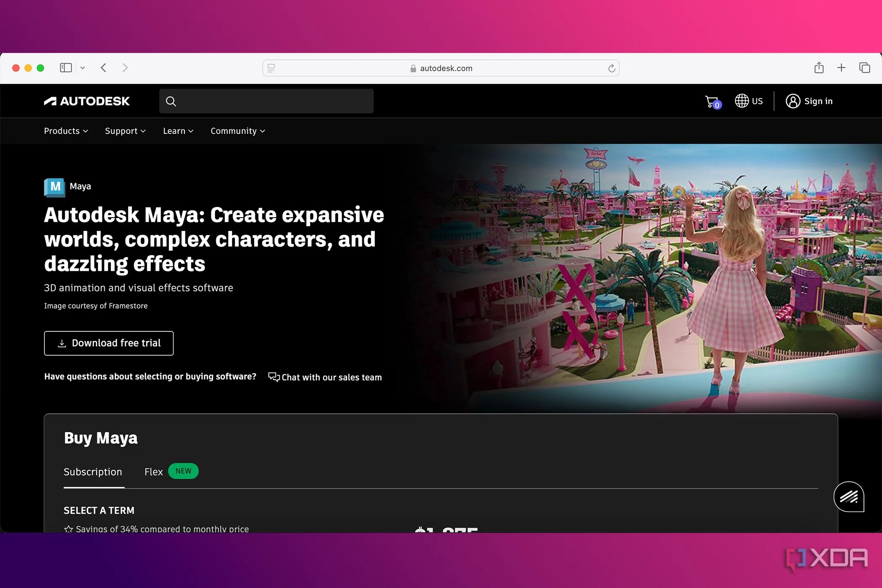Viewport: 882px width, 588px height.
Task: Click the Autodesk search field
Action: [266, 101]
